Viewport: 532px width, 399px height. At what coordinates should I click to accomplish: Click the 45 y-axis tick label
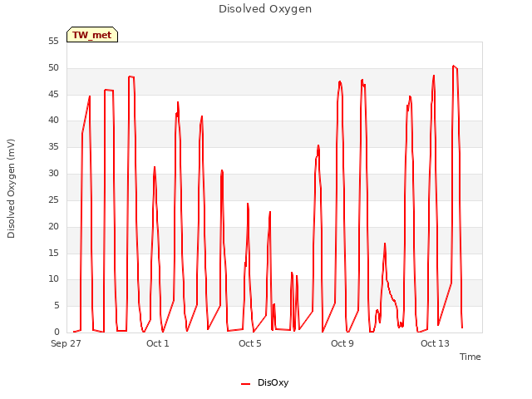point(53,94)
